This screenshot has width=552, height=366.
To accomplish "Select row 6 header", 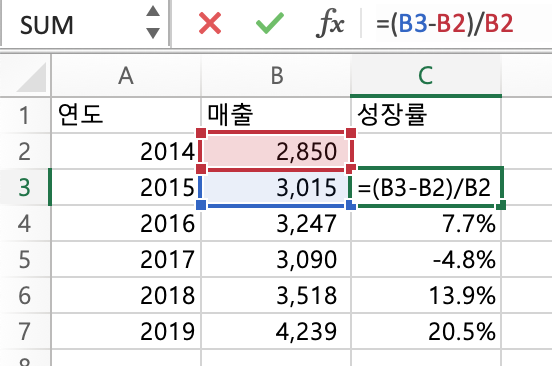I will point(25,295).
